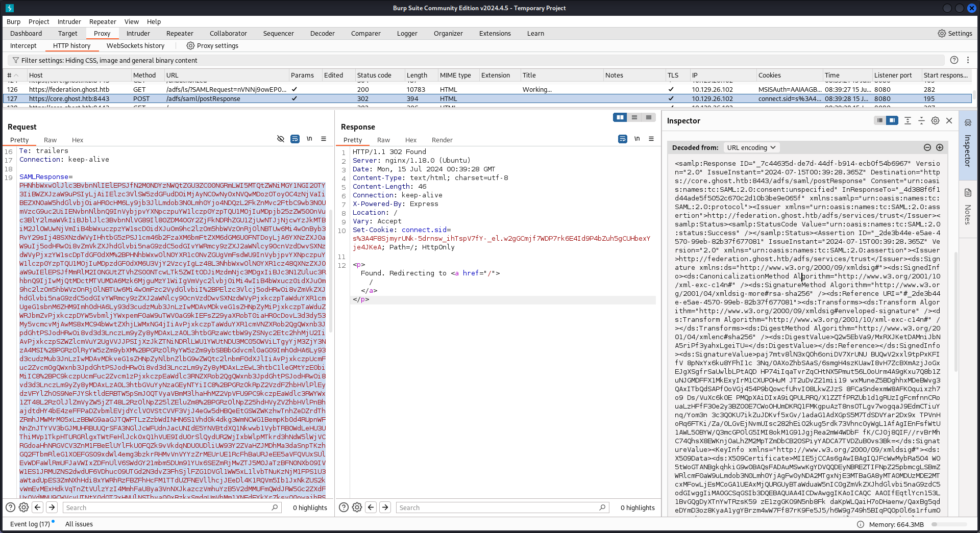980x533 pixels.
Task: Go to next Response search match
Action: coord(385,507)
